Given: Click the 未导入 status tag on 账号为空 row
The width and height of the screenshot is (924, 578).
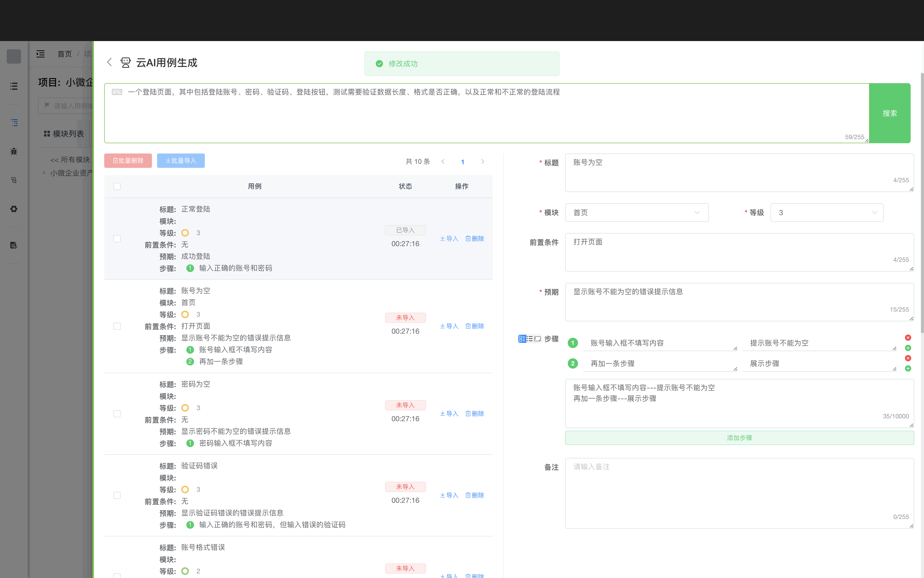Looking at the screenshot, I should pyautogui.click(x=405, y=318).
